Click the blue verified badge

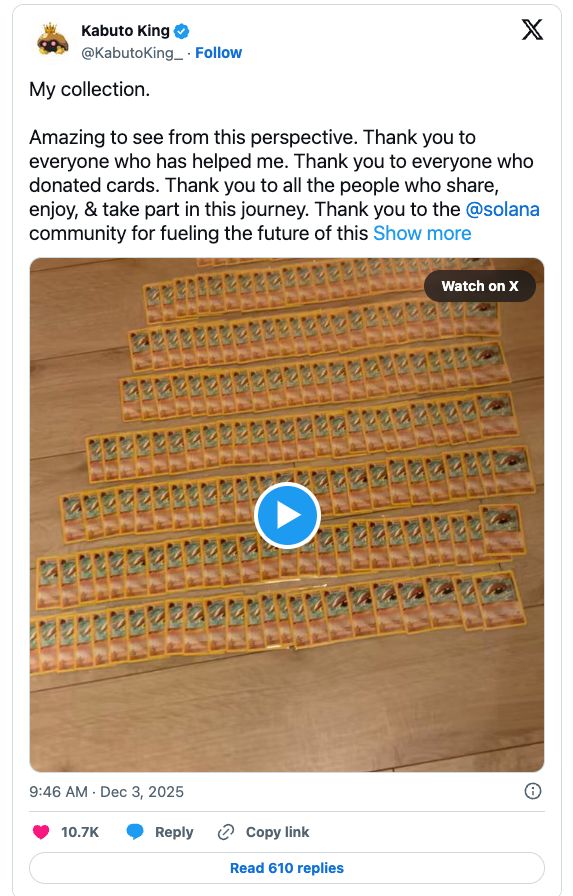[x=181, y=31]
